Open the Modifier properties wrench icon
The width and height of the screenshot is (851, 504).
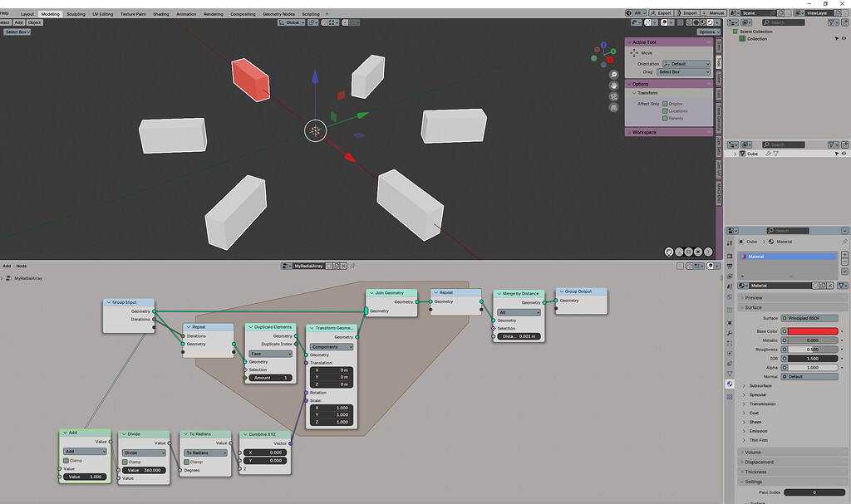tap(730, 333)
